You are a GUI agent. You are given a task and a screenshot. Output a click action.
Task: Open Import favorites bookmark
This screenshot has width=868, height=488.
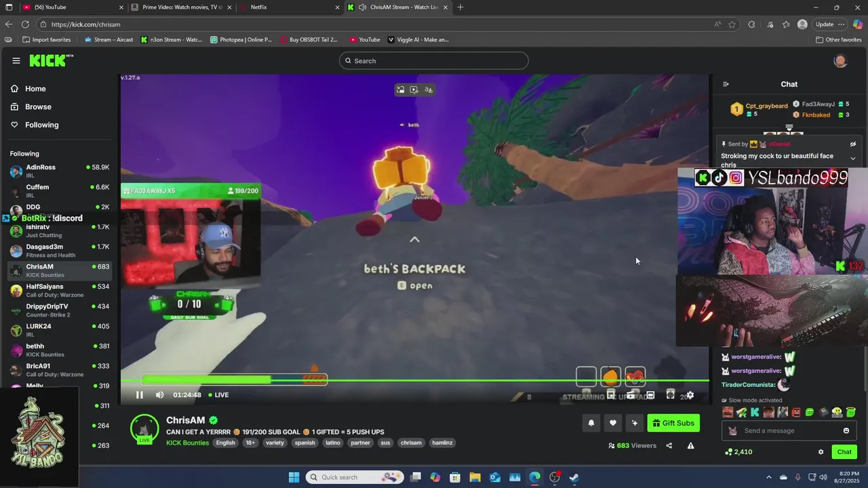(x=46, y=39)
